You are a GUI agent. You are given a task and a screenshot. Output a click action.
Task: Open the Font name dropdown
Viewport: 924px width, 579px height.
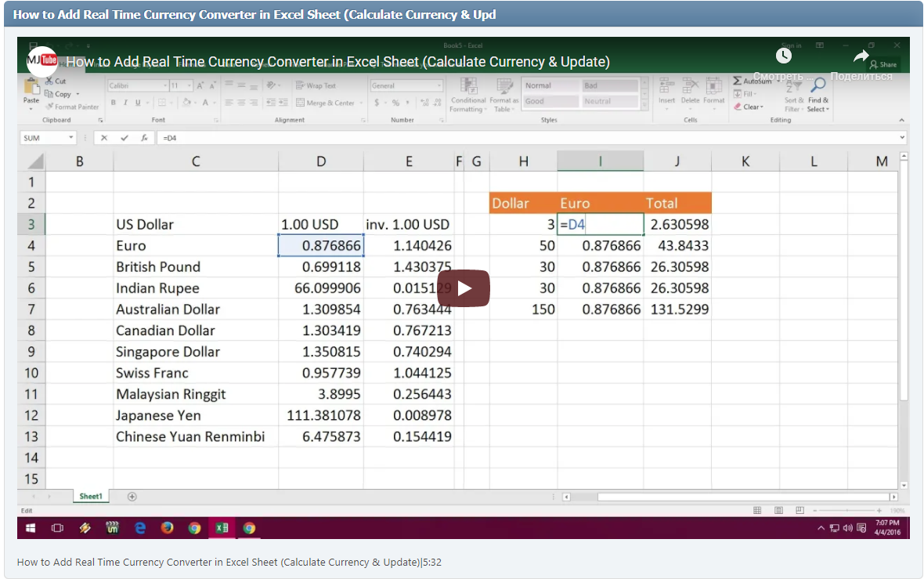click(163, 85)
